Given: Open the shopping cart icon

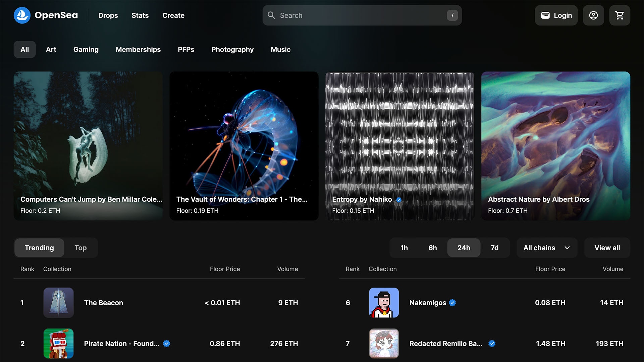Looking at the screenshot, I should click(620, 15).
